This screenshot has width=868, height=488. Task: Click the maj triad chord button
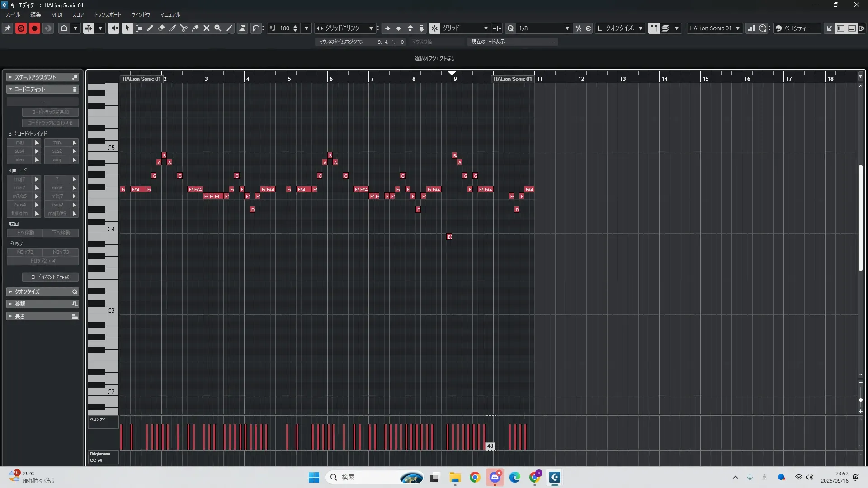19,142
